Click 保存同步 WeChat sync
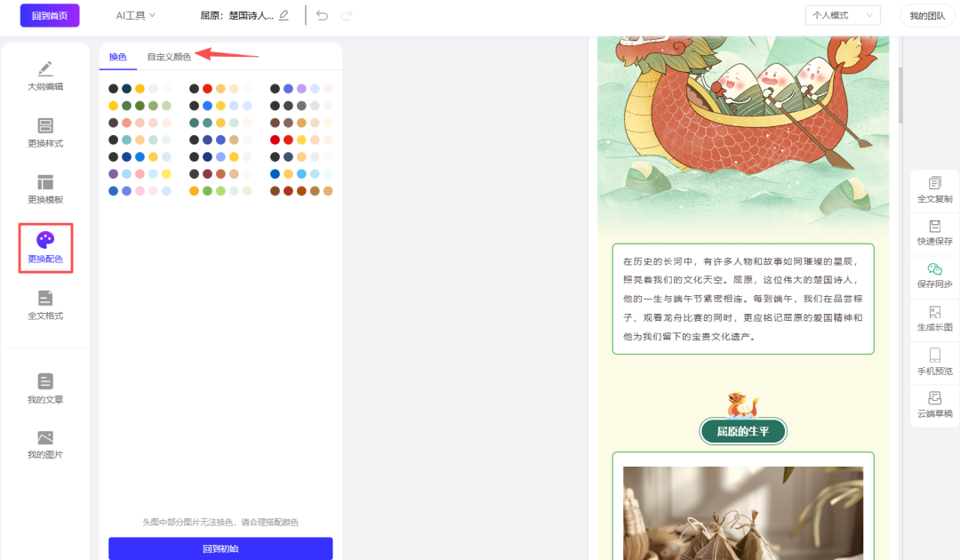This screenshot has width=960, height=560. click(934, 276)
